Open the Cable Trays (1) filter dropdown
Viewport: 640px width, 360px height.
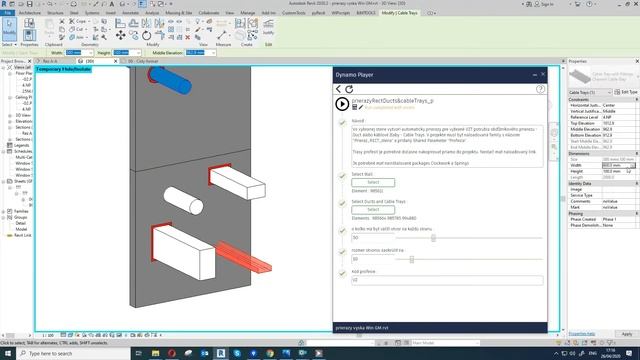(x=590, y=92)
